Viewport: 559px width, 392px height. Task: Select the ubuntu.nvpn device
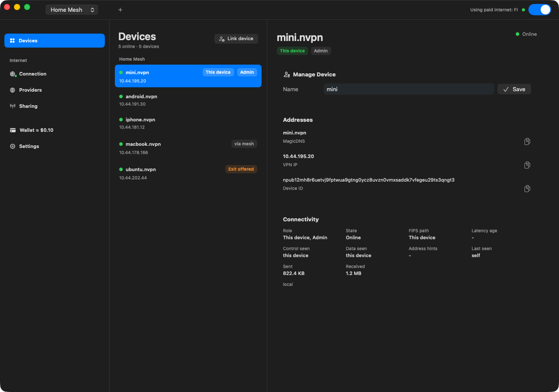coord(188,173)
